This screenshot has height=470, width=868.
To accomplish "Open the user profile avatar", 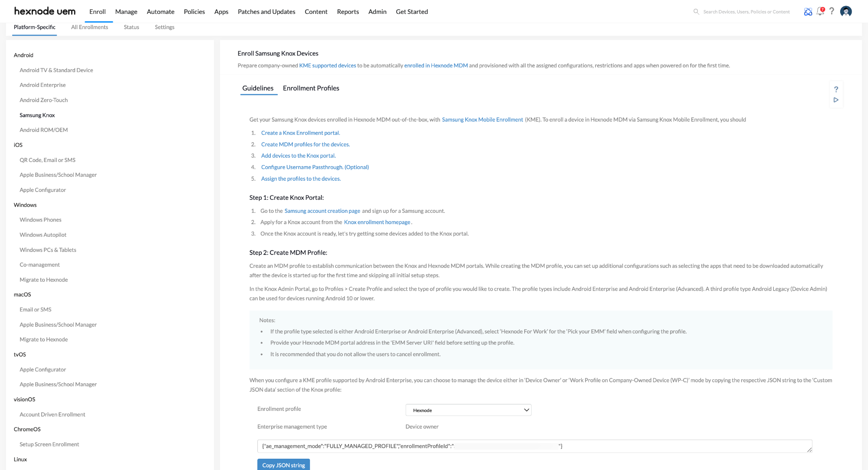I will (x=846, y=11).
